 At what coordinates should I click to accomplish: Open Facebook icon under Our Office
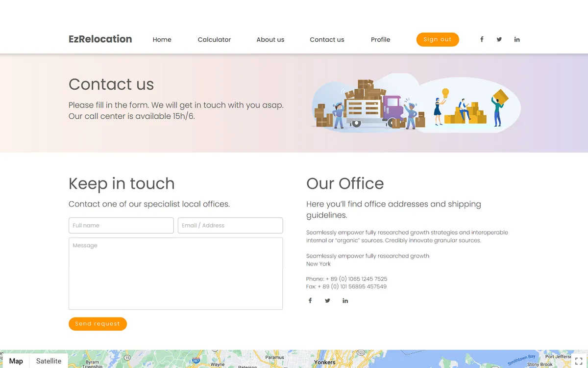(310, 301)
